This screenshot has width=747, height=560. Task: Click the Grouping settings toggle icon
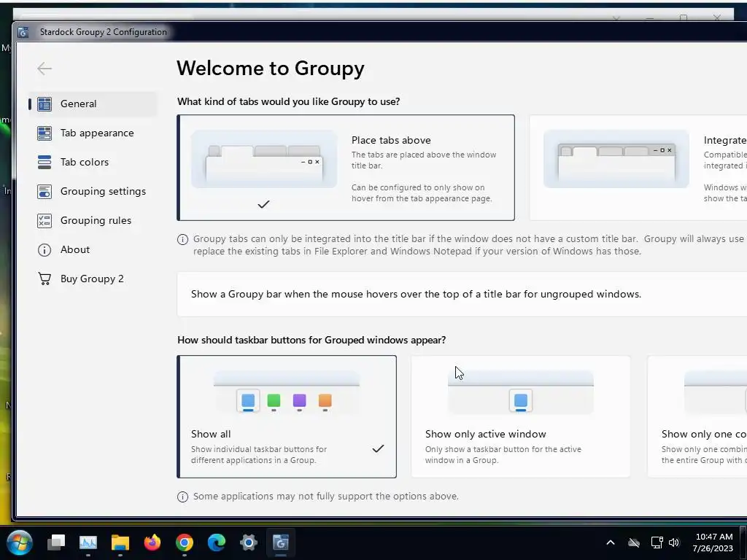(x=44, y=192)
